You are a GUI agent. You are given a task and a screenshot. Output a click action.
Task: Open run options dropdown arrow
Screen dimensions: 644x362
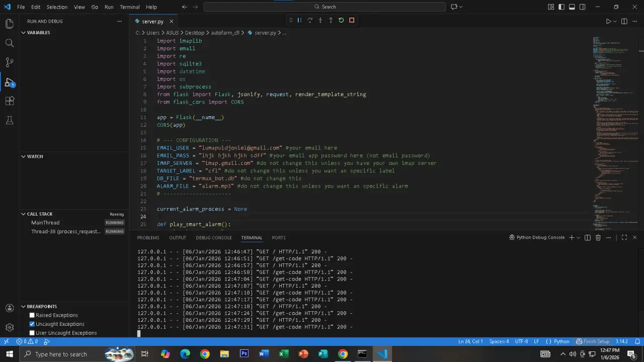click(615, 21)
